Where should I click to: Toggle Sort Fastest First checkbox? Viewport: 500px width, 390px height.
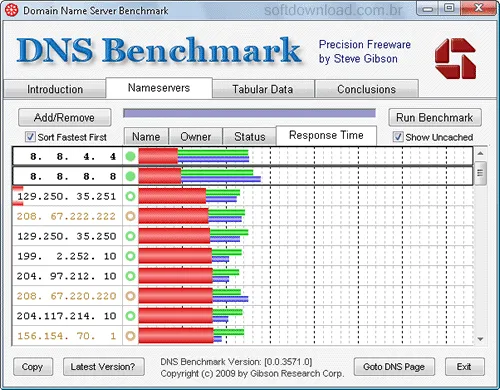30,137
